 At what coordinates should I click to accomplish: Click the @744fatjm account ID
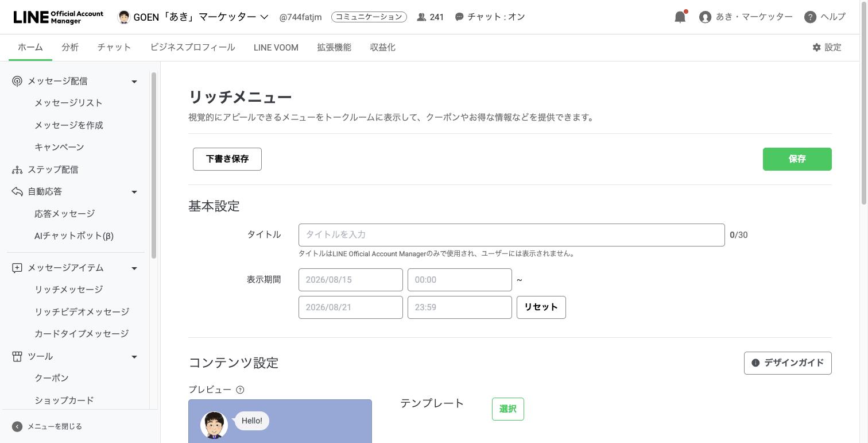tap(301, 17)
